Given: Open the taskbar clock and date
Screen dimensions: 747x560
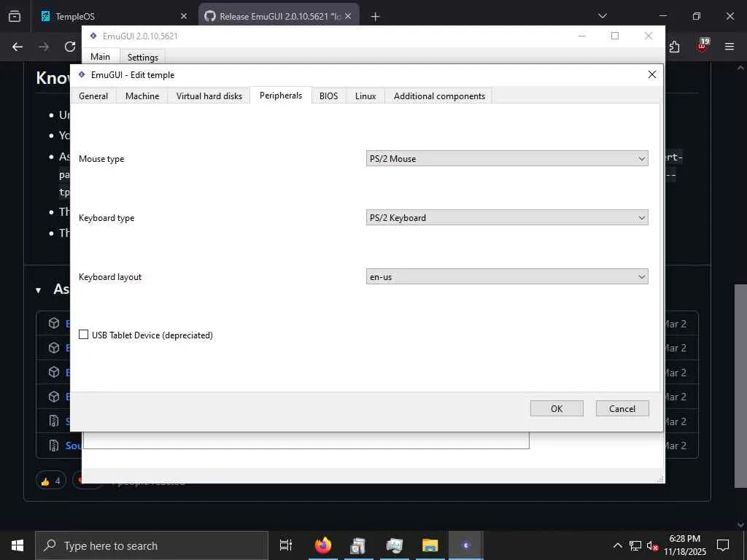Looking at the screenshot, I should pyautogui.click(x=684, y=545).
